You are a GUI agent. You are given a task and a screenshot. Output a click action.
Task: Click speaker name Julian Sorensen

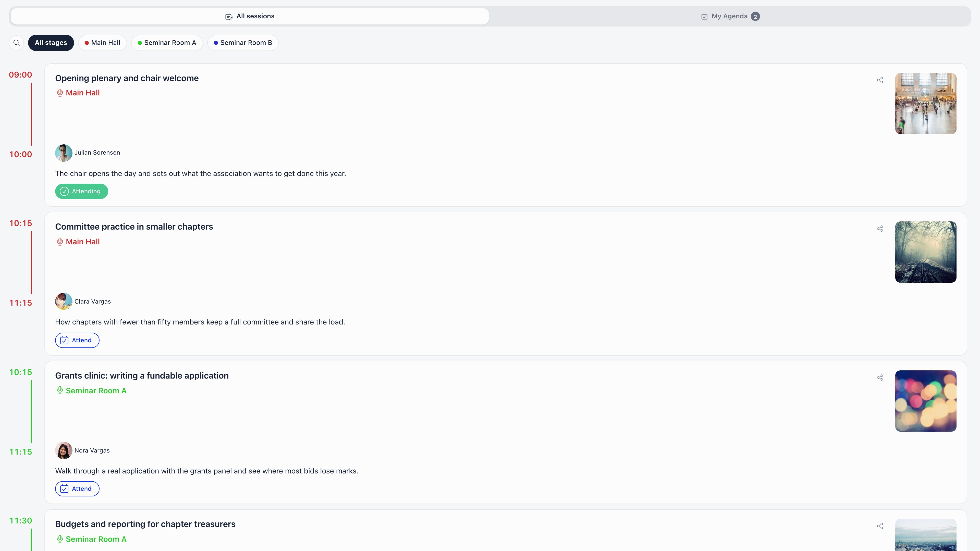click(97, 153)
